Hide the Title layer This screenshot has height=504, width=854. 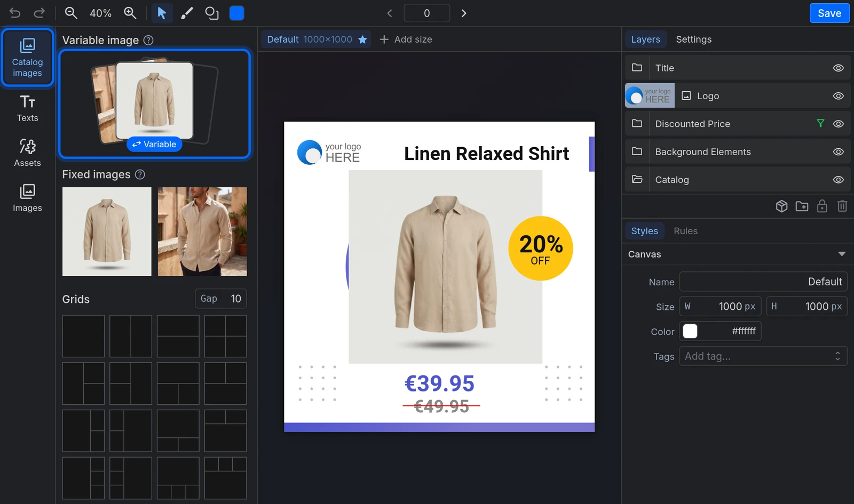839,68
